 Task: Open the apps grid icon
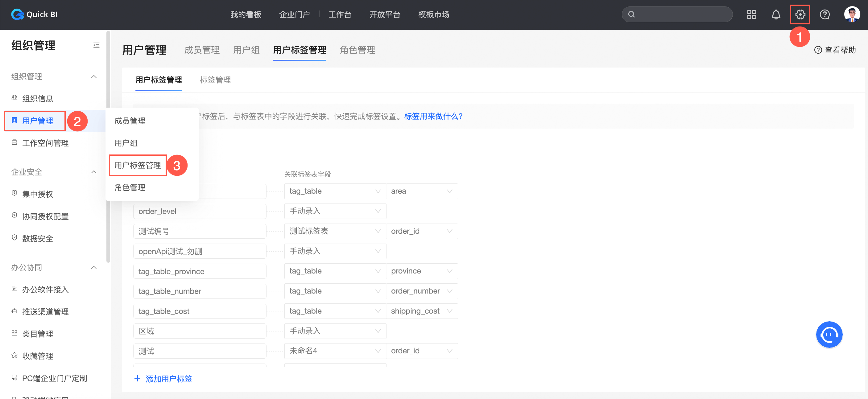(x=751, y=14)
